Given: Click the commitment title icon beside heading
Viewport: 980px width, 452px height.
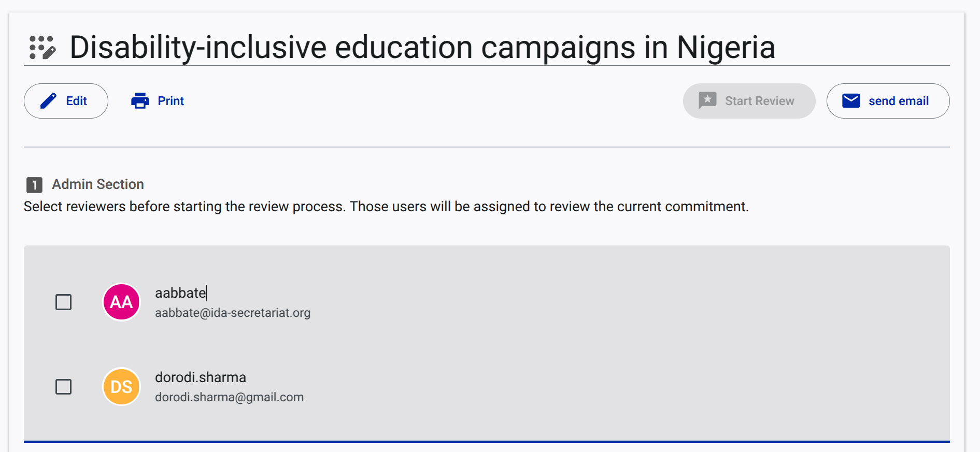Looking at the screenshot, I should pos(42,48).
